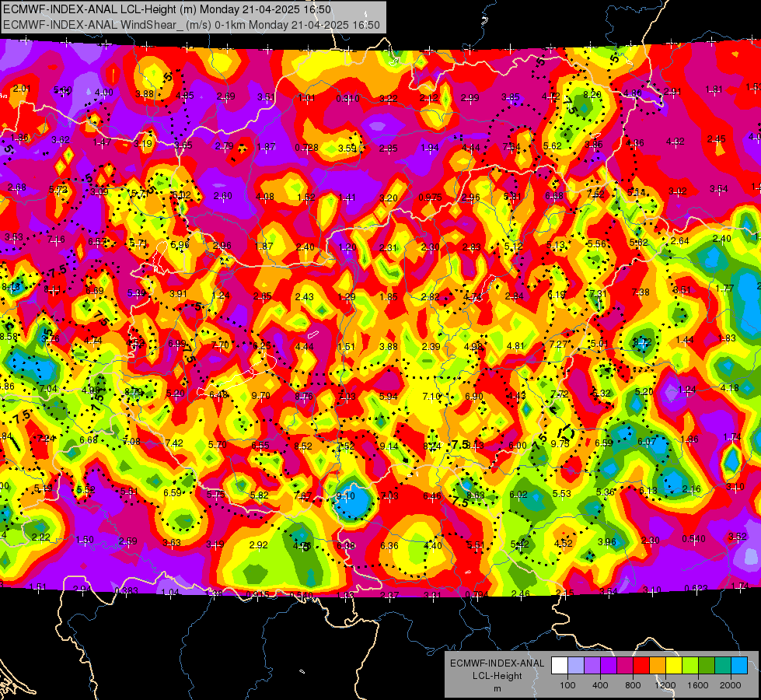Click the light lavender legend swatch
Viewport: 761px width, 700px height.
[576, 666]
